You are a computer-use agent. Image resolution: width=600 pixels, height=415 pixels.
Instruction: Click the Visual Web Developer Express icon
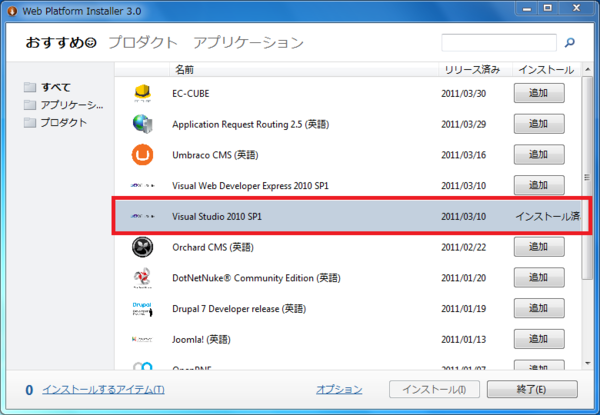pyautogui.click(x=142, y=186)
